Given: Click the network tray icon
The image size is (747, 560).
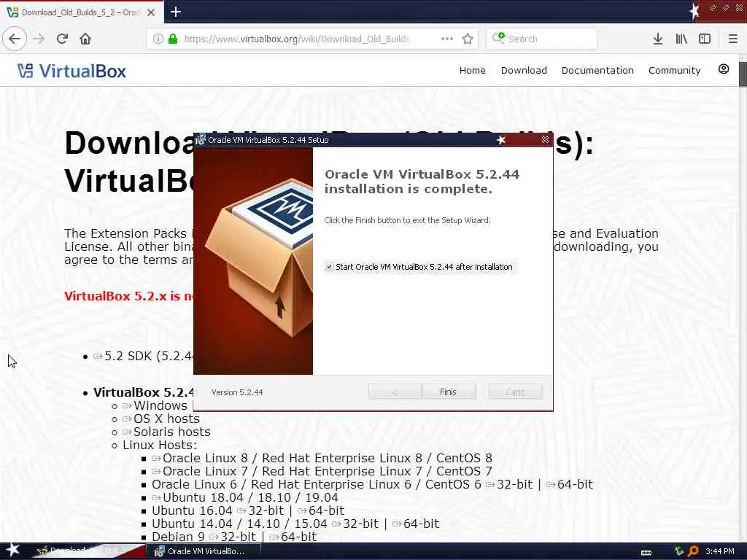Looking at the screenshot, I should pyautogui.click(x=679, y=551).
